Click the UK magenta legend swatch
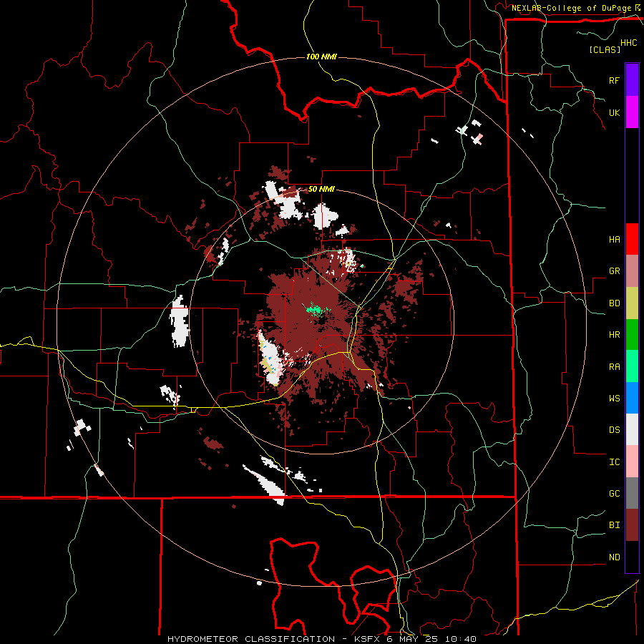This screenshot has height=644, width=644. [x=632, y=112]
